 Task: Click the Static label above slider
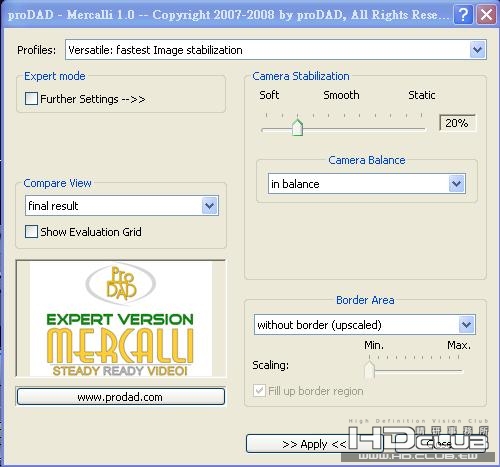pos(422,95)
